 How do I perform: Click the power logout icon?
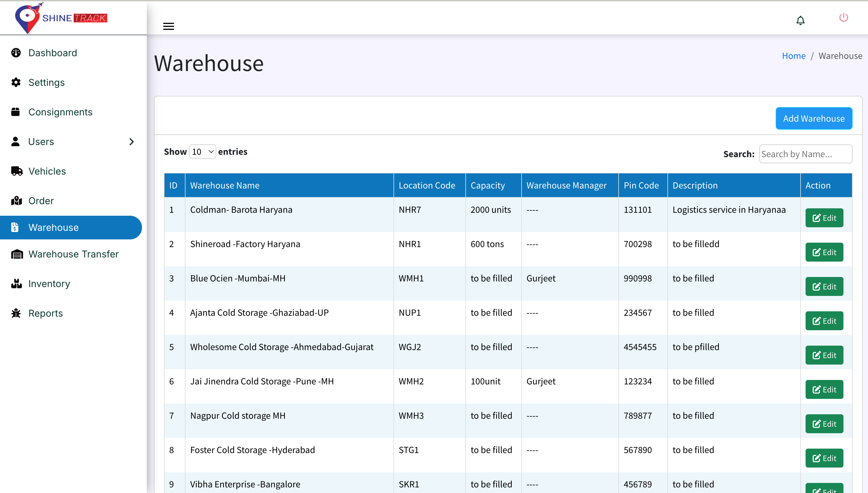(x=844, y=17)
